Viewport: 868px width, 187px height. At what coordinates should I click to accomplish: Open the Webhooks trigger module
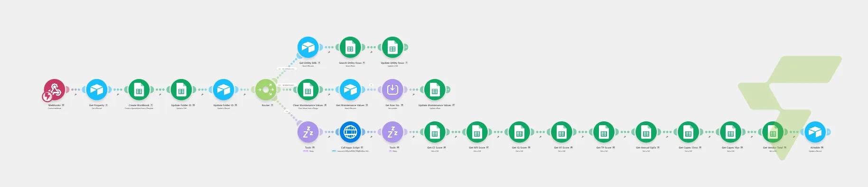point(55,89)
